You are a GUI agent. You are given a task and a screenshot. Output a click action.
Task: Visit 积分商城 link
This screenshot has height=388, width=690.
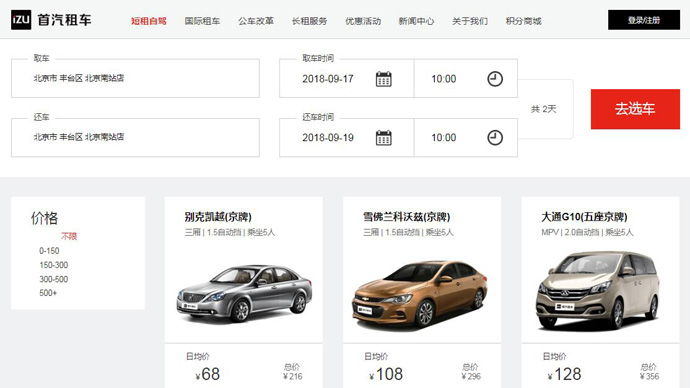click(x=524, y=21)
